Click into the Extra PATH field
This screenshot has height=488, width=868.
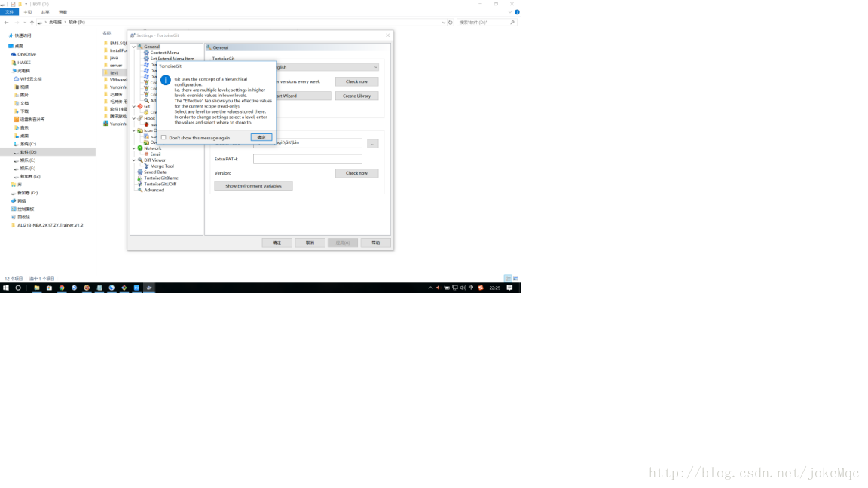307,159
